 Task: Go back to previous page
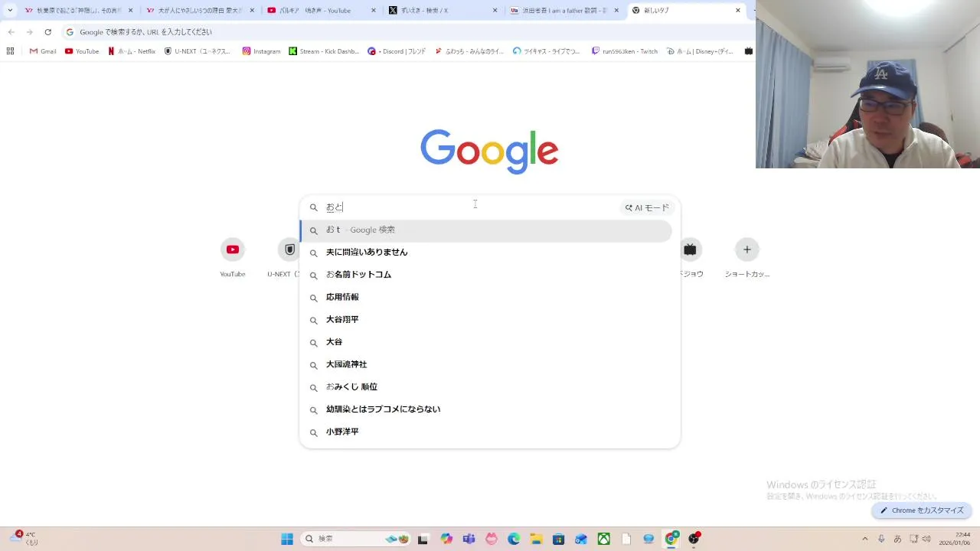pos(11,32)
